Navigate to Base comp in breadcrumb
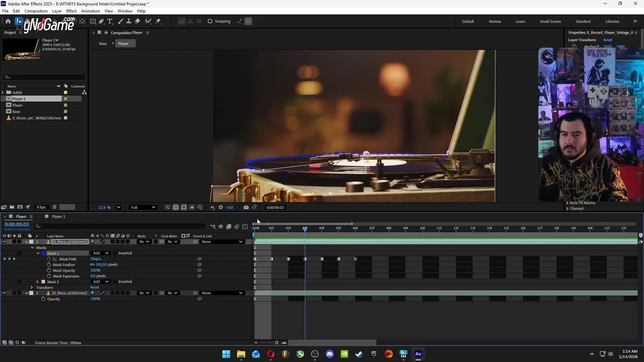644x362 pixels. click(103, 44)
